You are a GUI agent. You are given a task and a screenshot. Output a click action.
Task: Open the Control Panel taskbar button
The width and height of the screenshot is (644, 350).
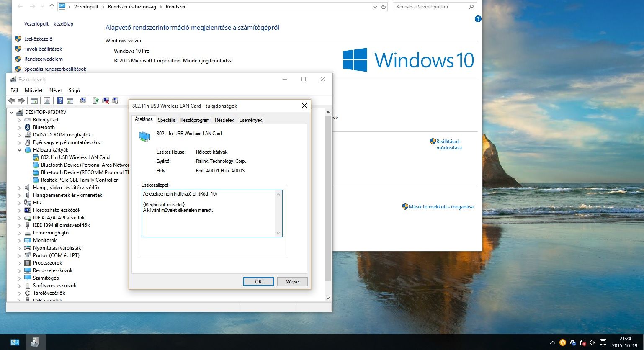click(x=15, y=342)
